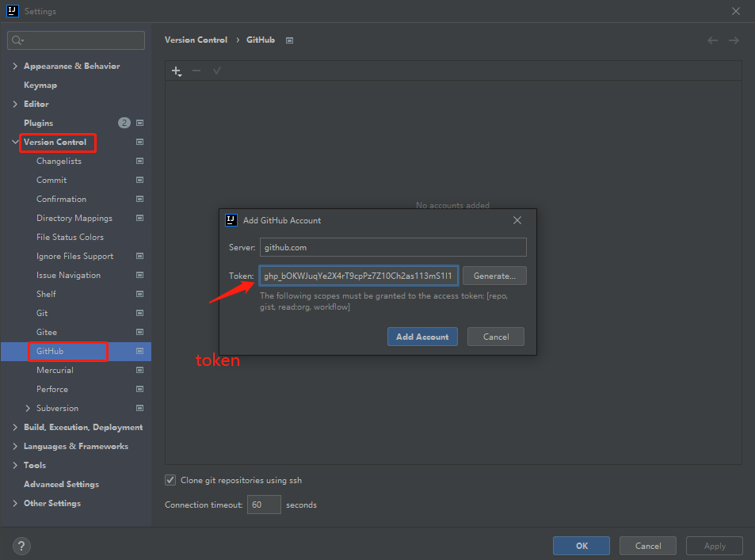
Task: Click the Token input field
Action: 359,276
